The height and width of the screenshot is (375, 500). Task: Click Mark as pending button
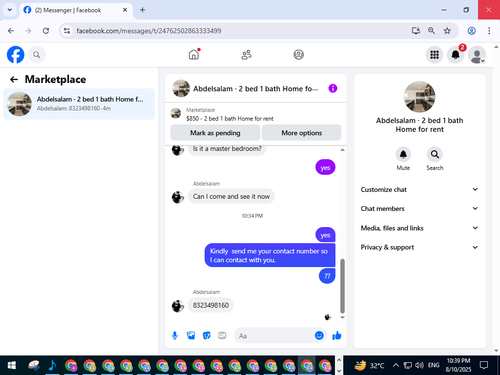point(215,133)
